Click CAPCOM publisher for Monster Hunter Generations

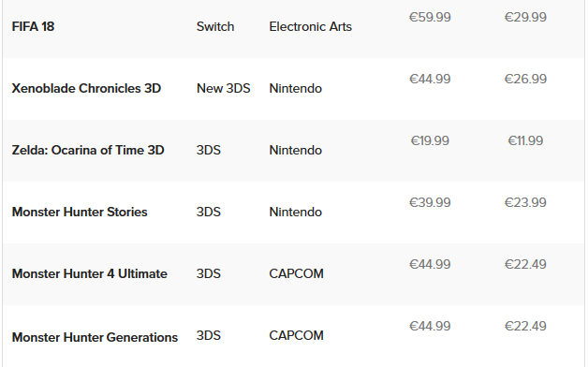[296, 335]
